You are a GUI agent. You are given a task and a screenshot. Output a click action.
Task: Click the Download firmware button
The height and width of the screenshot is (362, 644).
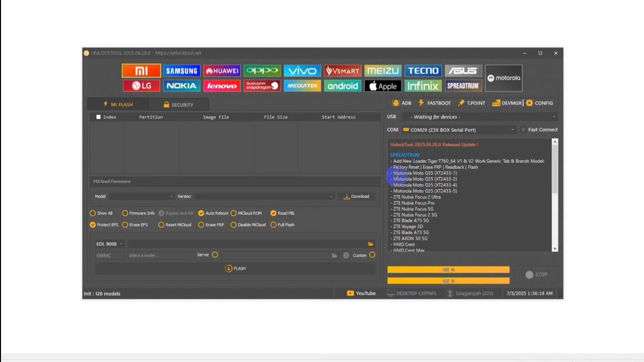coord(356,197)
